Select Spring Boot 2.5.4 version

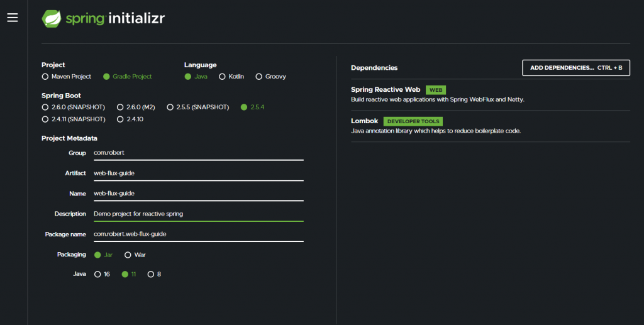click(253, 107)
